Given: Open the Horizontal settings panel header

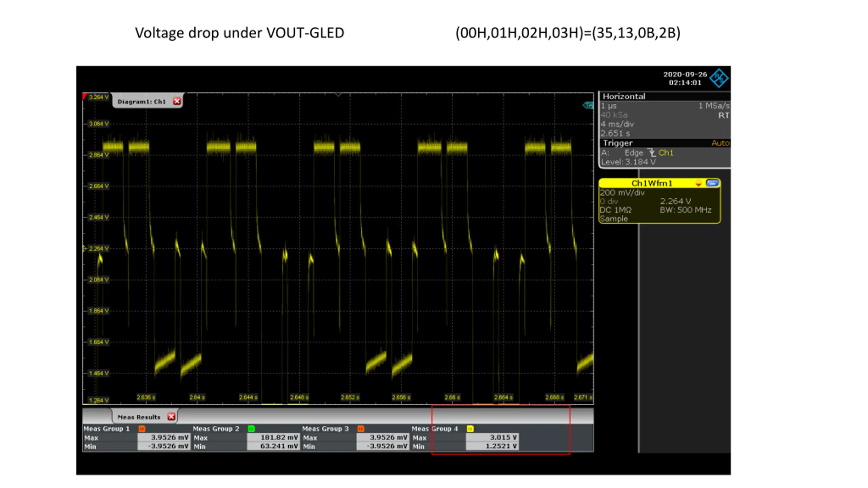Looking at the screenshot, I should tap(665, 96).
